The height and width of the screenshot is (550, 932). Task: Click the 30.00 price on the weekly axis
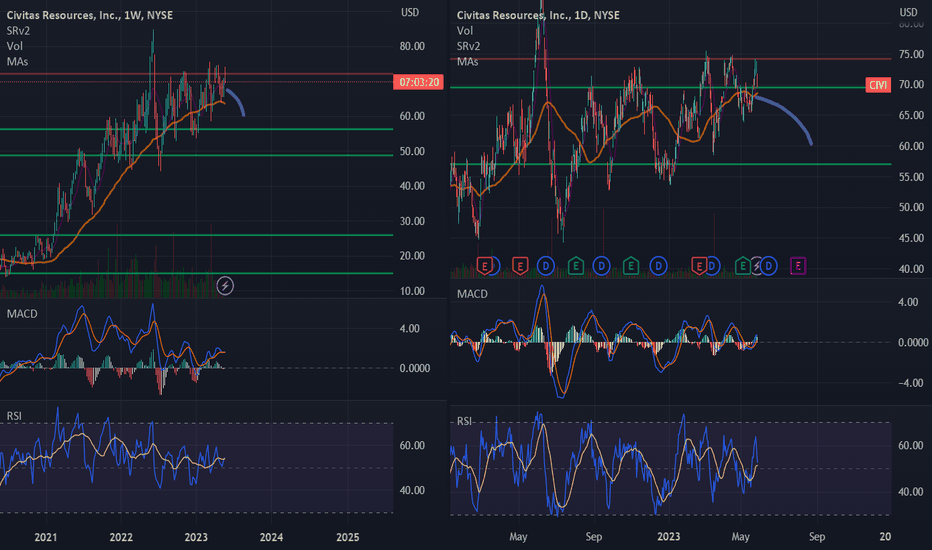pos(412,221)
